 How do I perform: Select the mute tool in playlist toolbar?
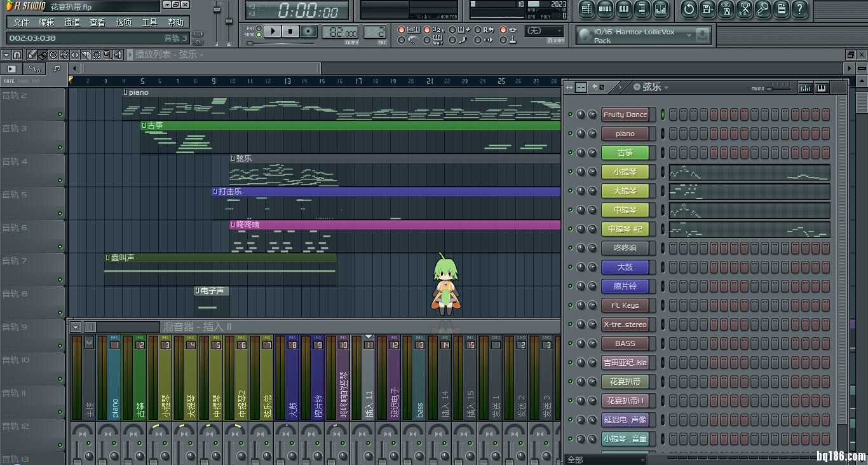point(64,55)
